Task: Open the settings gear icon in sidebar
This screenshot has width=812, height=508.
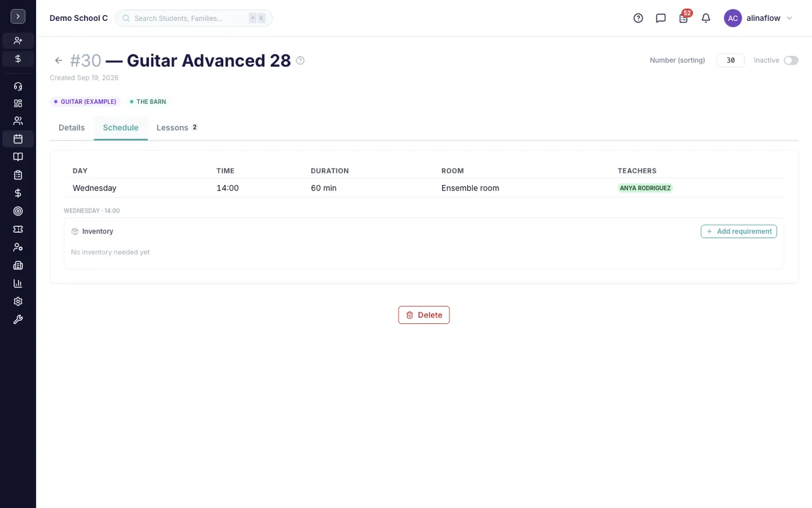Action: coord(18,301)
